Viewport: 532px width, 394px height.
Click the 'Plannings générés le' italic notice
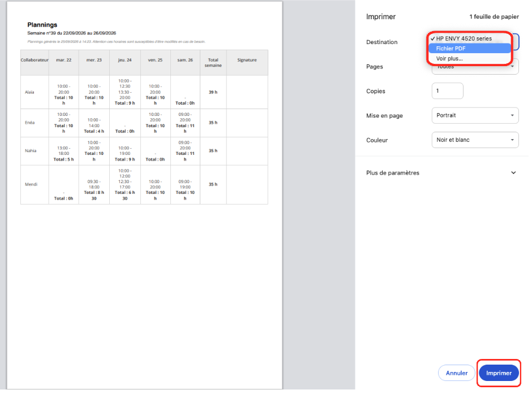[117, 42]
